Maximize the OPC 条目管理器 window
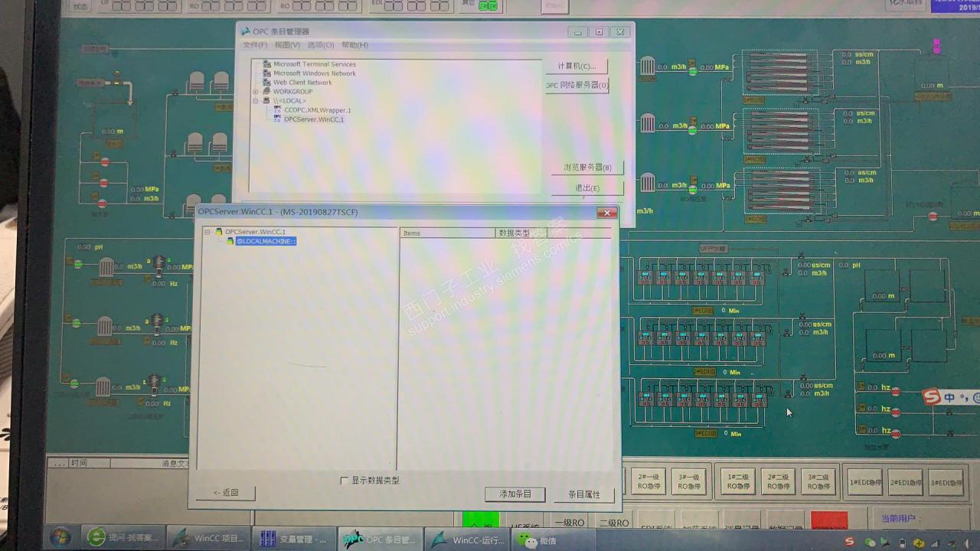This screenshot has height=551, width=980. tap(599, 32)
